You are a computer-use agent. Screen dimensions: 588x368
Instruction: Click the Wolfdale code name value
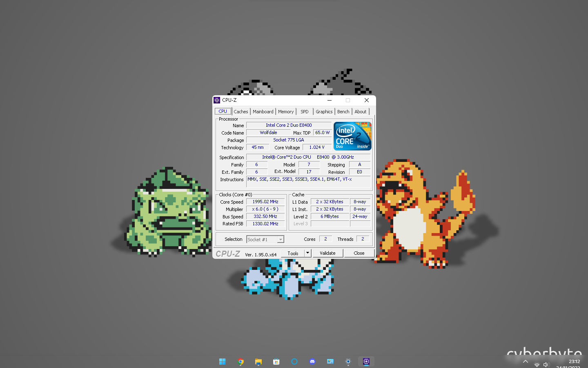(268, 132)
